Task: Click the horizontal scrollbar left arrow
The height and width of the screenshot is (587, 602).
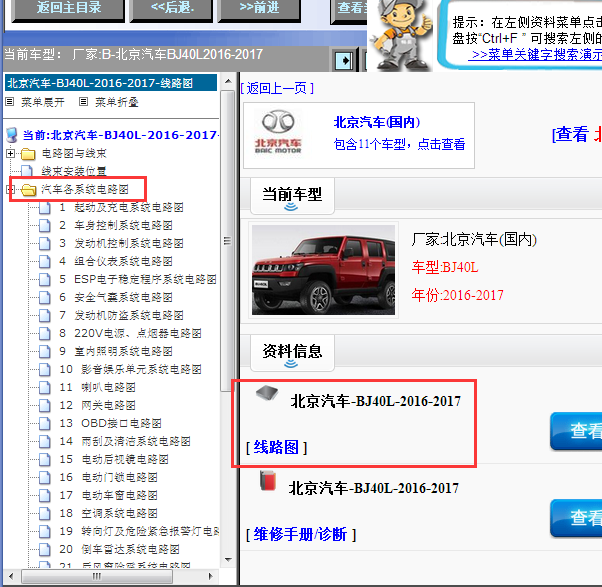Action: 11,576
